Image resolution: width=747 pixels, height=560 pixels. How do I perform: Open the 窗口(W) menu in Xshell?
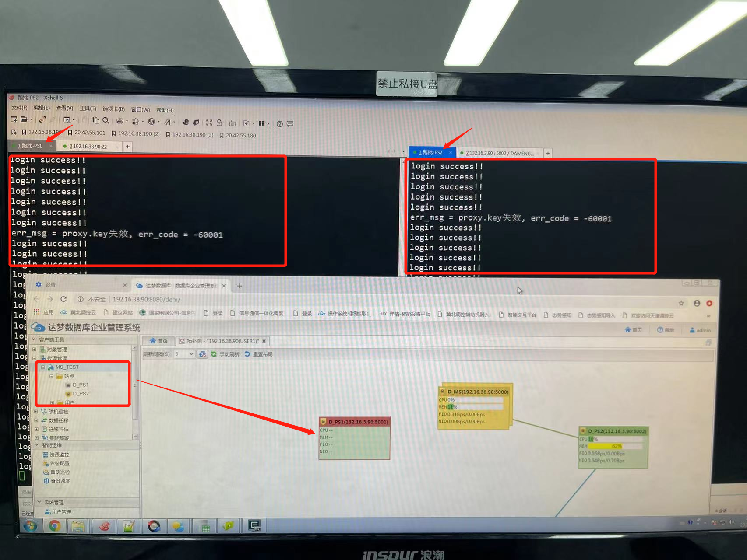coord(141,109)
